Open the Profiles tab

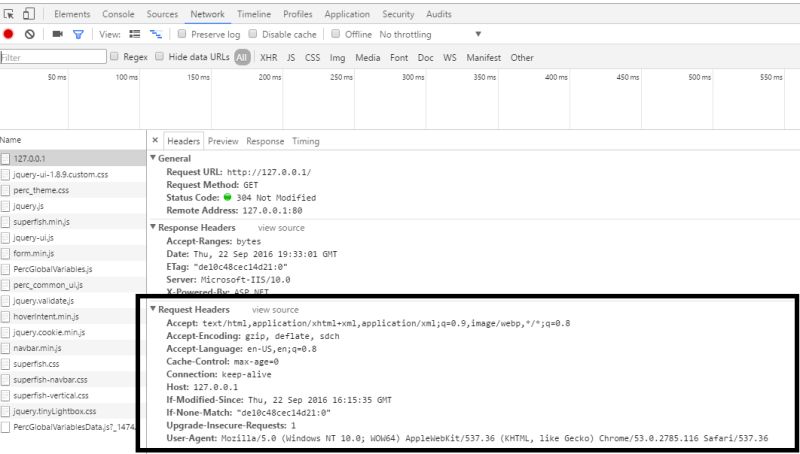[x=297, y=14]
